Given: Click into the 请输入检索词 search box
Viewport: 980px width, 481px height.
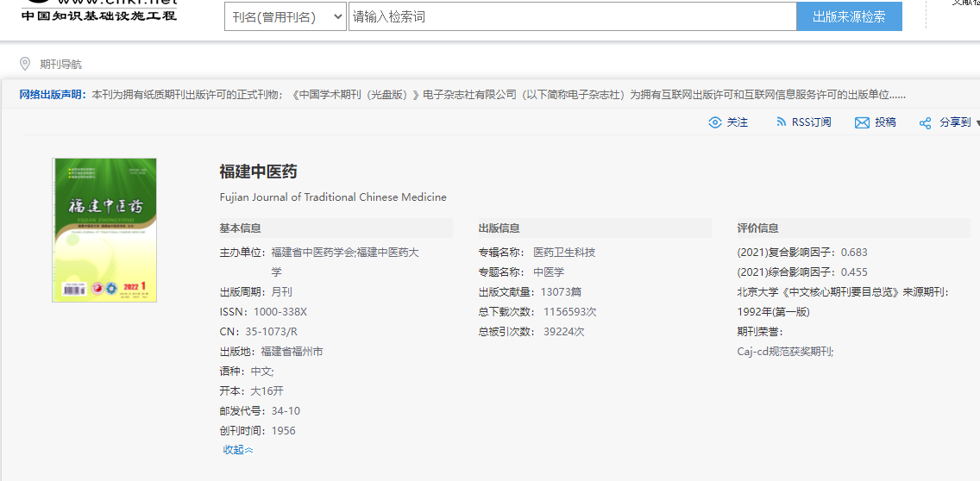Looking at the screenshot, I should coord(571,16).
